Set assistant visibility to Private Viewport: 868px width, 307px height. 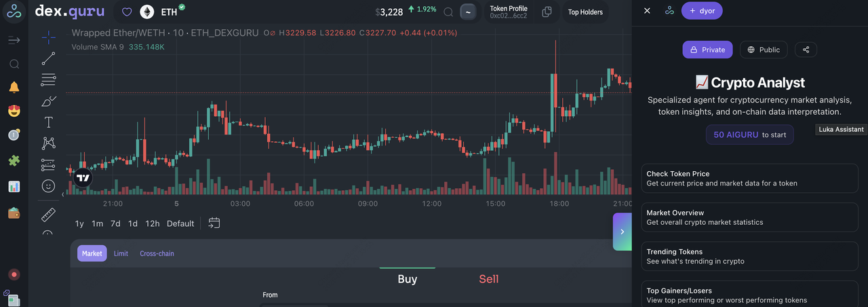pyautogui.click(x=707, y=50)
